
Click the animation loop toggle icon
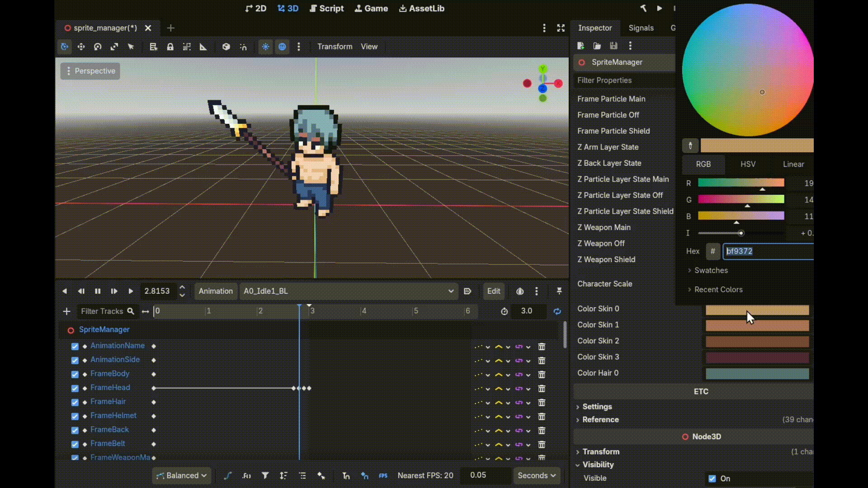click(557, 311)
